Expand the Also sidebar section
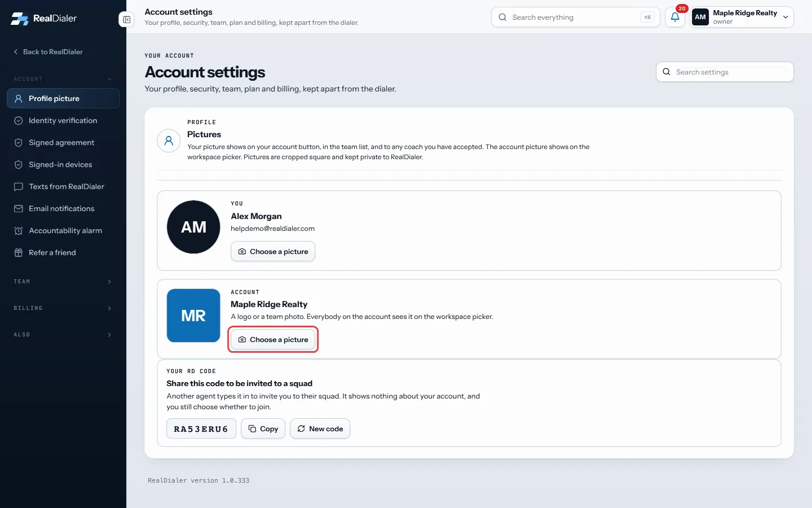Screen dimensions: 812x508 [63, 335]
